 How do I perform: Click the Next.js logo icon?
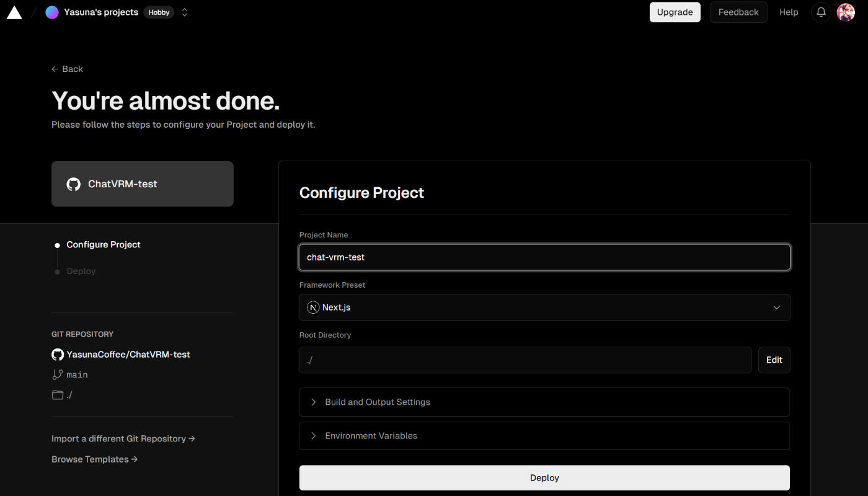tap(313, 308)
